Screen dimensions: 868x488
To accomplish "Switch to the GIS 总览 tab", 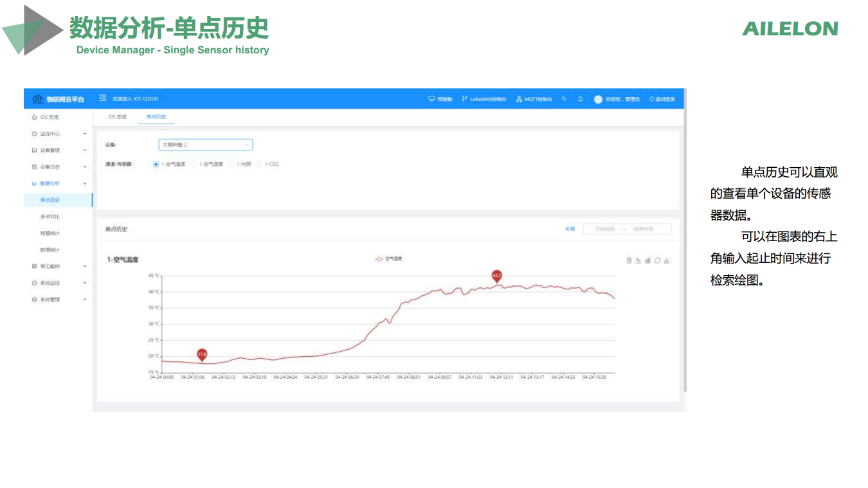I will pos(117,117).
